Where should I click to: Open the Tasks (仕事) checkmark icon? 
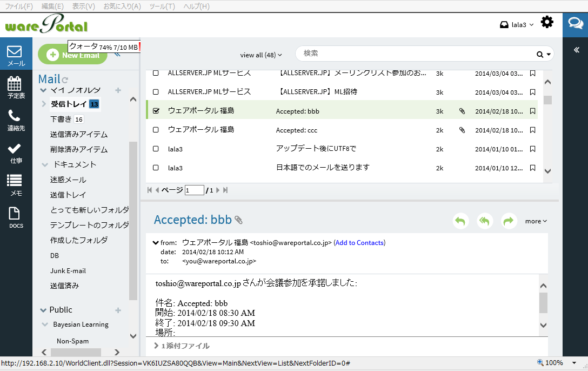pos(15,152)
